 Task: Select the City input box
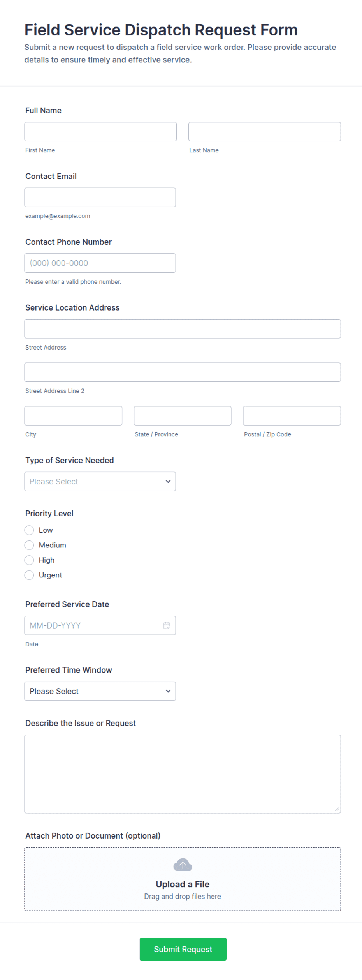point(73,416)
